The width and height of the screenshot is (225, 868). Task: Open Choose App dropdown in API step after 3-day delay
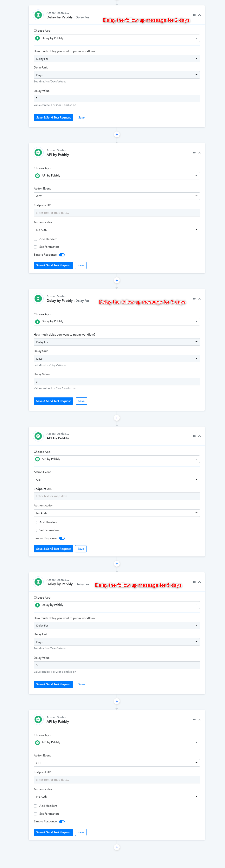point(117,459)
